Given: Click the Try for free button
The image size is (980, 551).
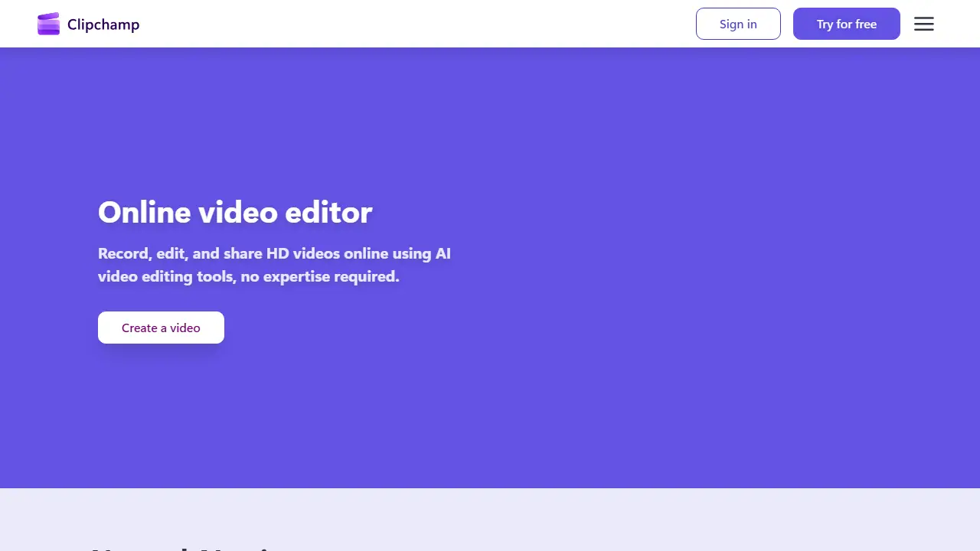Looking at the screenshot, I should [x=847, y=24].
